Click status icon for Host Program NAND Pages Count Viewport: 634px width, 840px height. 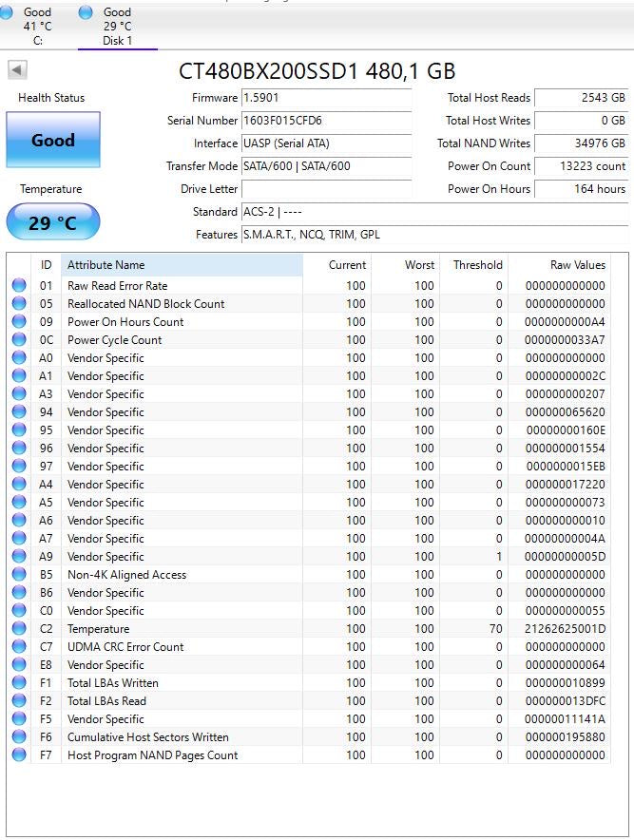(19, 754)
